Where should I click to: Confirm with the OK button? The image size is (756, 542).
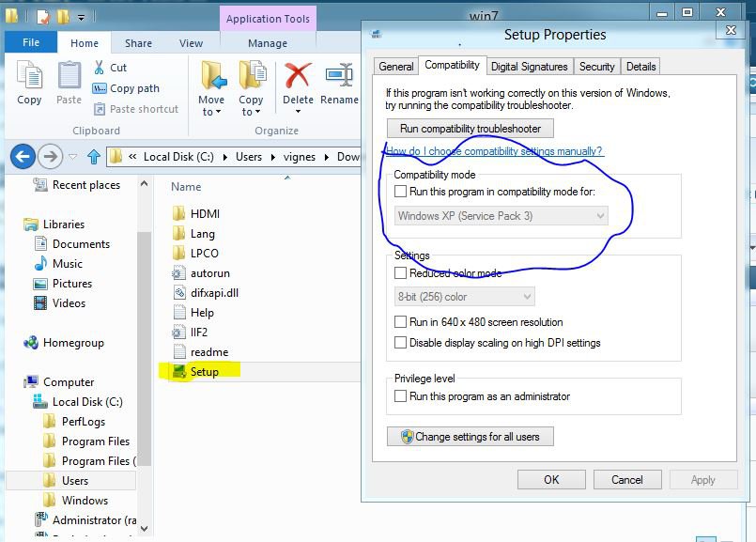coord(551,480)
